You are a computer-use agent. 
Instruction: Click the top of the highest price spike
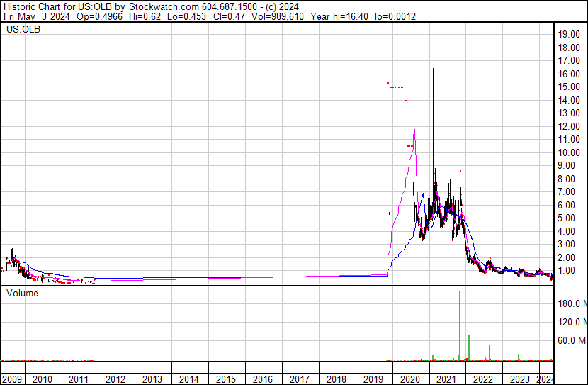coord(433,69)
